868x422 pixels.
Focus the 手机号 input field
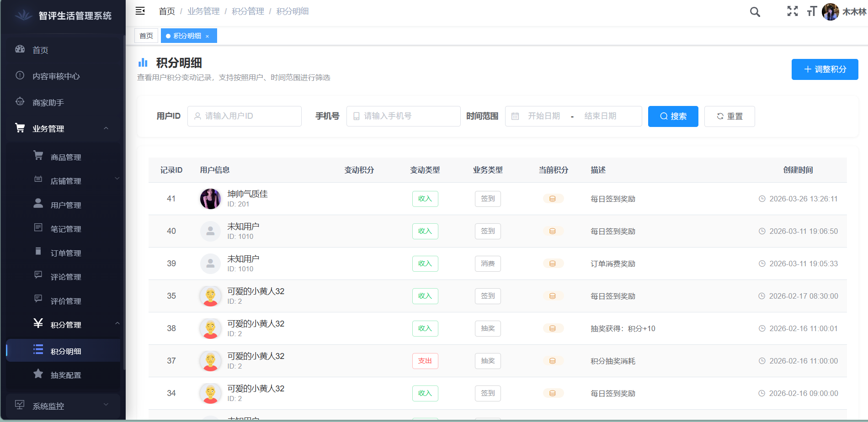click(403, 116)
